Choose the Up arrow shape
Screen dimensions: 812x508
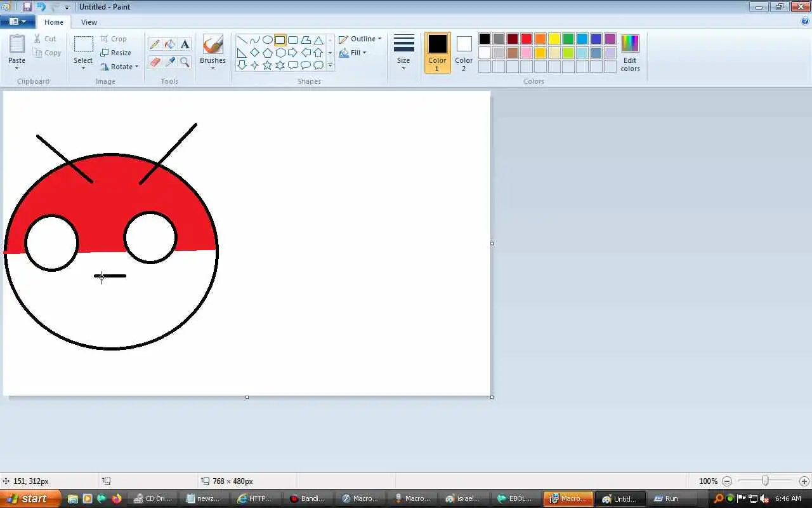[x=318, y=53]
